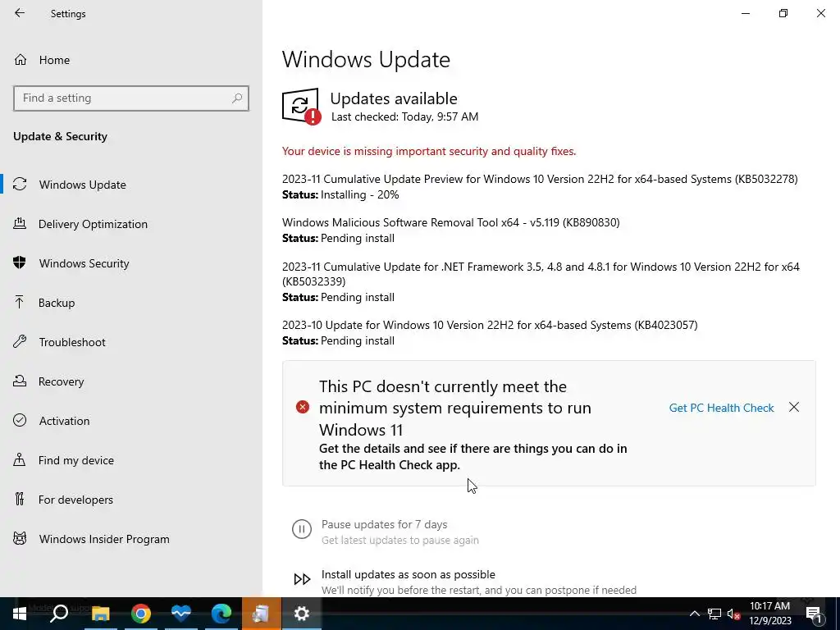Click the magnifier icon in search box

point(237,98)
